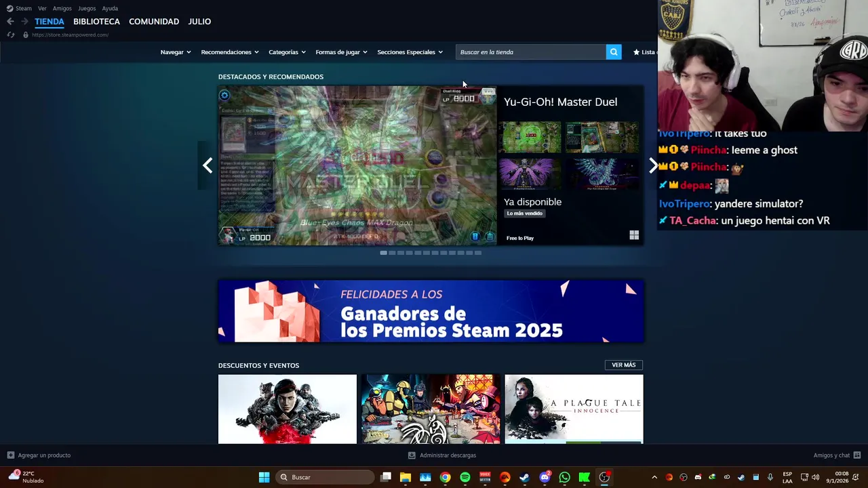Open Administrar descargas
868x488 pixels.
coord(448,455)
